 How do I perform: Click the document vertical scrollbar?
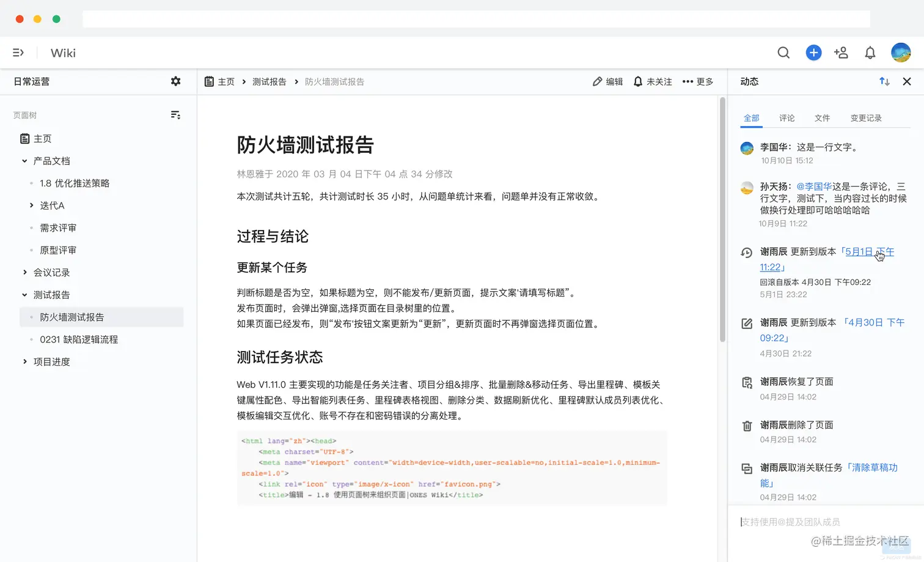(722, 220)
